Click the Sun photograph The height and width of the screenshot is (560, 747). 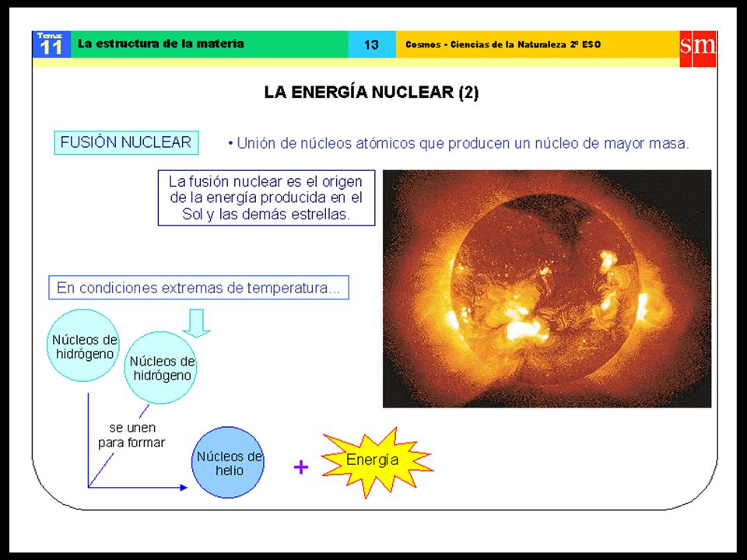547,289
